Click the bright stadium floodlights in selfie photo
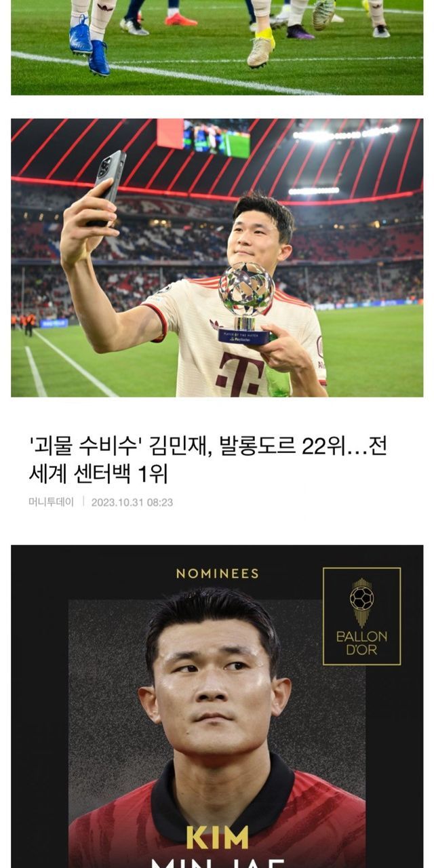The width and height of the screenshot is (434, 868). [x=346, y=134]
